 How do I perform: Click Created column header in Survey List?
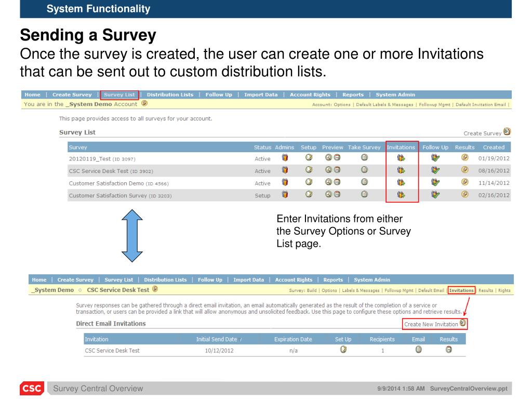(x=494, y=147)
